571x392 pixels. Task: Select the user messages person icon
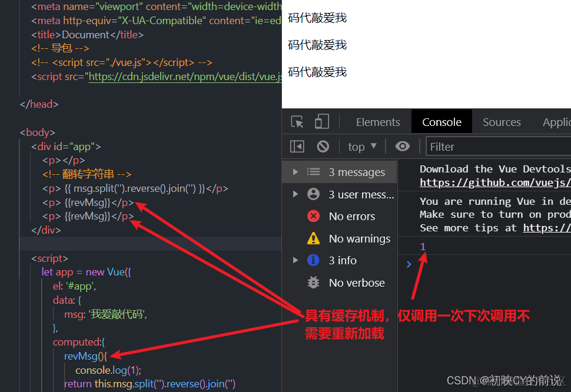tap(313, 194)
